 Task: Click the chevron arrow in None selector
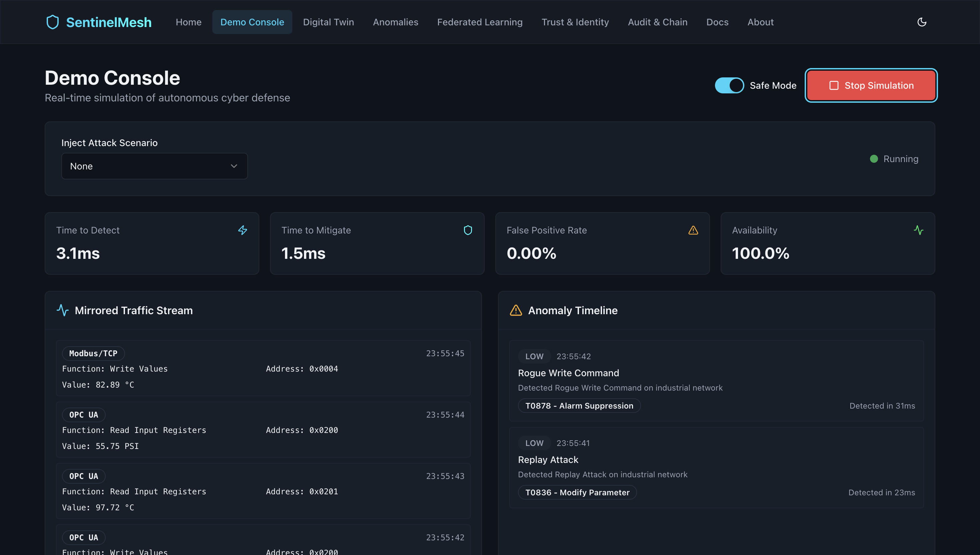click(234, 166)
